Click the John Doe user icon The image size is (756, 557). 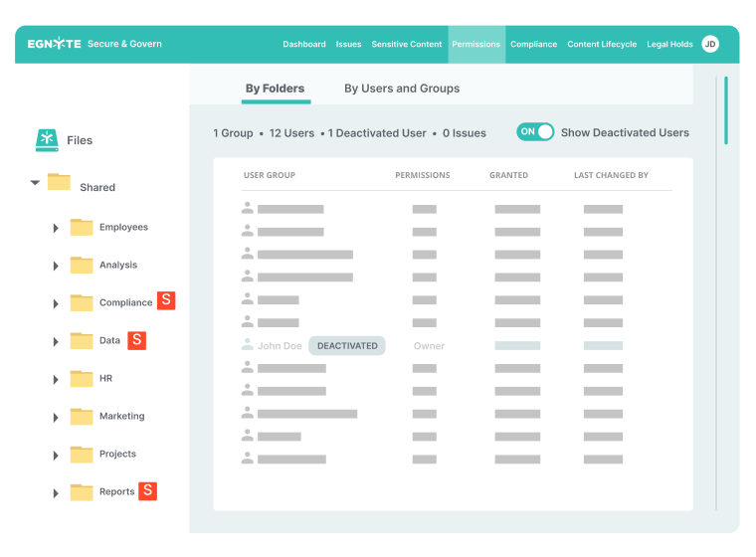pyautogui.click(x=248, y=346)
